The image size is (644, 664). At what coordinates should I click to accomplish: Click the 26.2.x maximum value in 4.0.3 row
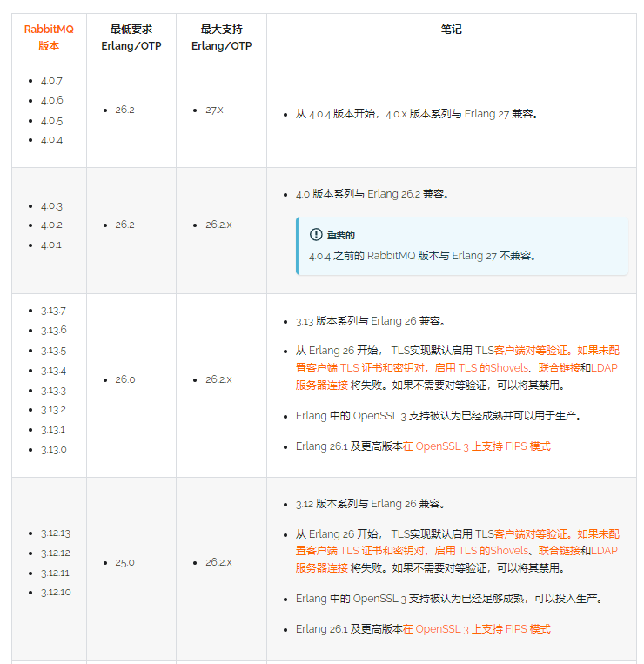[218, 225]
